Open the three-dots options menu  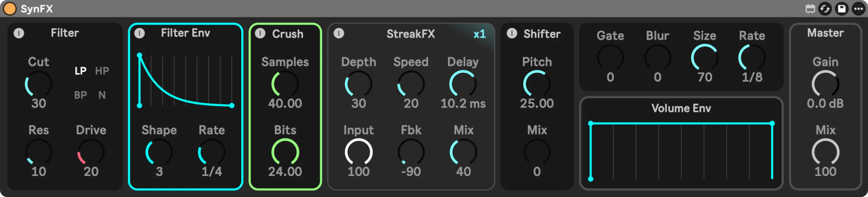pyautogui.click(x=859, y=9)
